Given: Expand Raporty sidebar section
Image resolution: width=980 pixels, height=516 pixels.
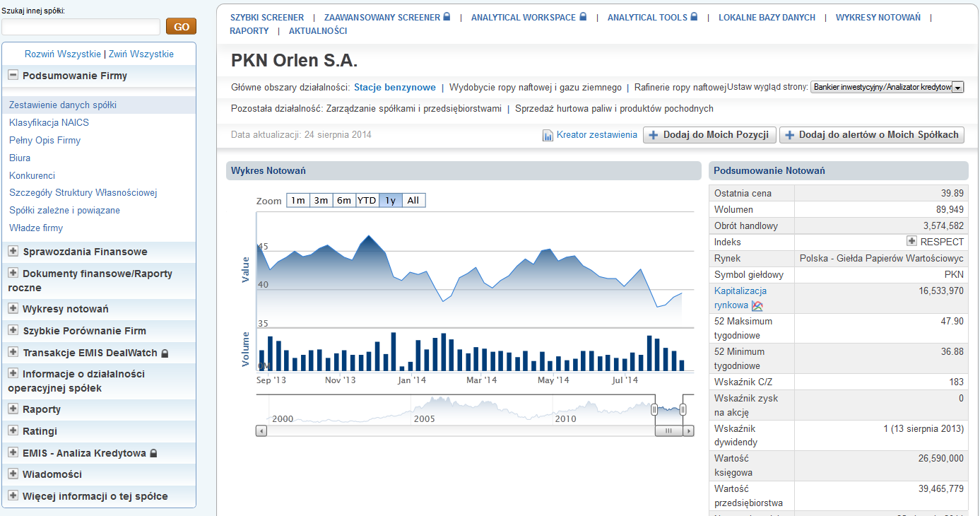Looking at the screenshot, I should (13, 409).
